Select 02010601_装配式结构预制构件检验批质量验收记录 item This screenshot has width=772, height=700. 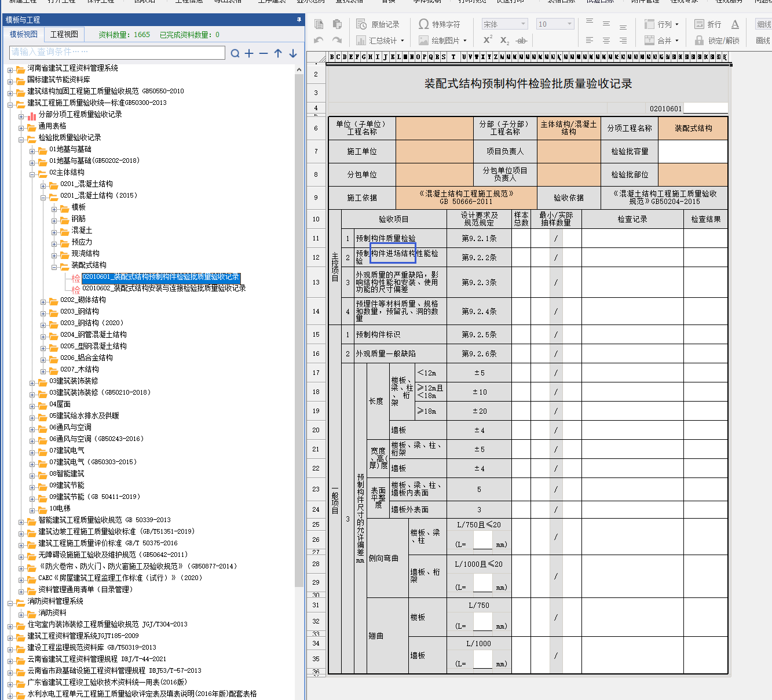coord(160,277)
